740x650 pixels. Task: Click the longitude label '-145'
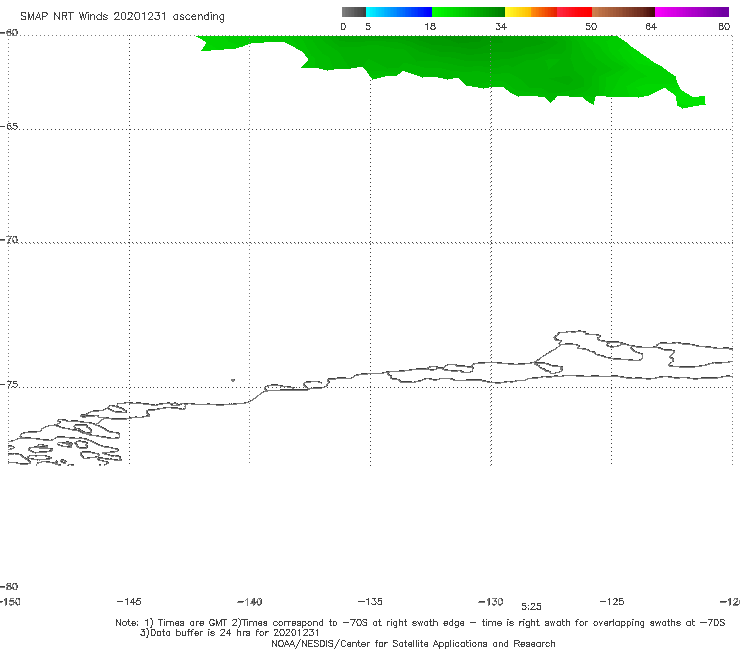129,602
